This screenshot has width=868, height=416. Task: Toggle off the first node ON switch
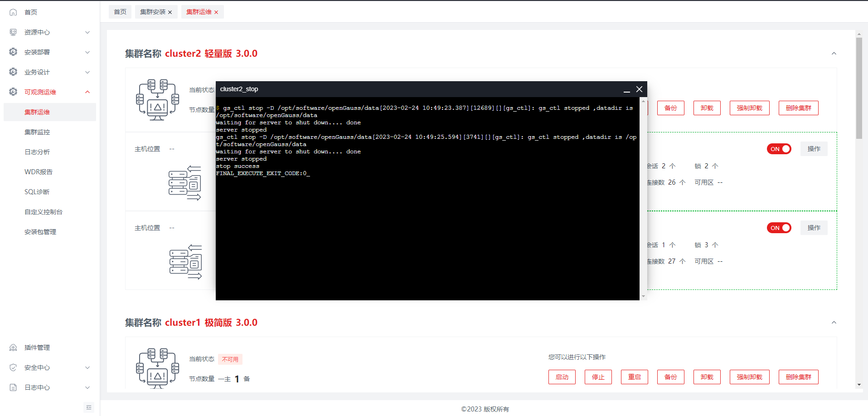(x=779, y=149)
